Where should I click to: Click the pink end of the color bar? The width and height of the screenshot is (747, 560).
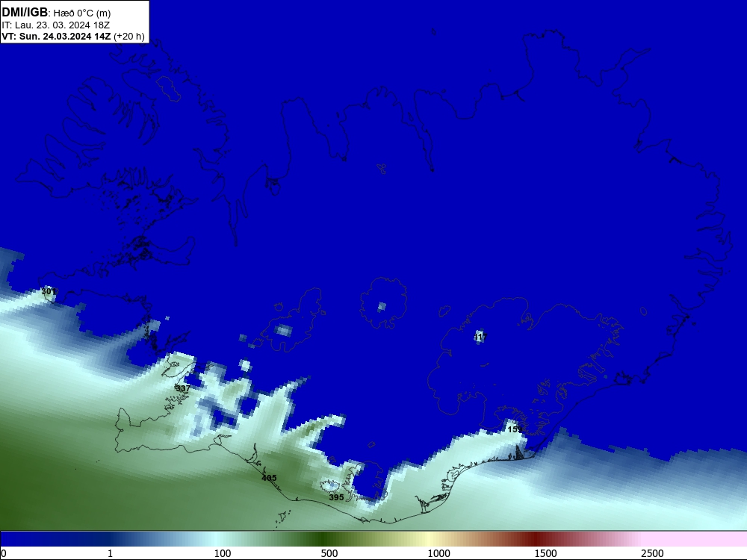point(695,539)
